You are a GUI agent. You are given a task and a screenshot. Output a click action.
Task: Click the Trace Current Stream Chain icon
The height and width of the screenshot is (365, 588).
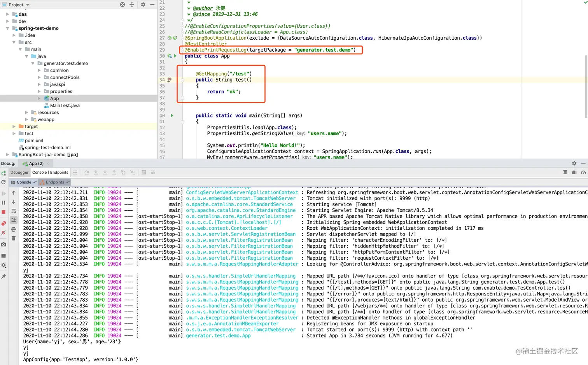(153, 173)
